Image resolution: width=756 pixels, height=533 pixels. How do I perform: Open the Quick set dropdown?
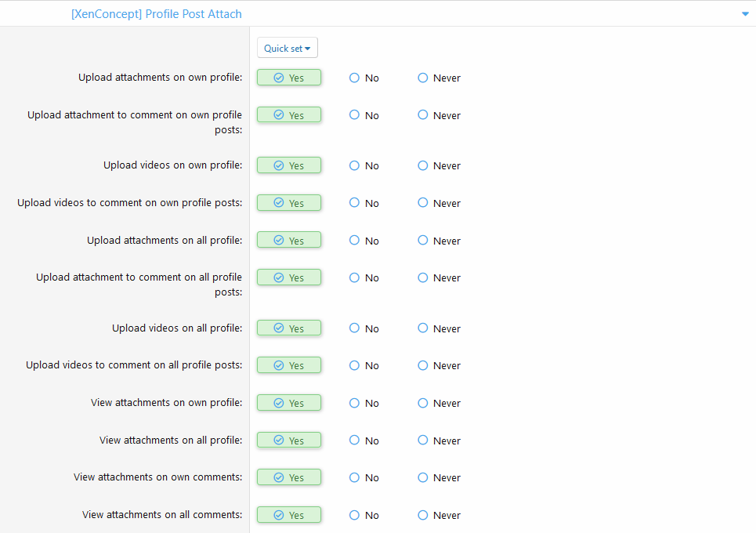pyautogui.click(x=287, y=49)
